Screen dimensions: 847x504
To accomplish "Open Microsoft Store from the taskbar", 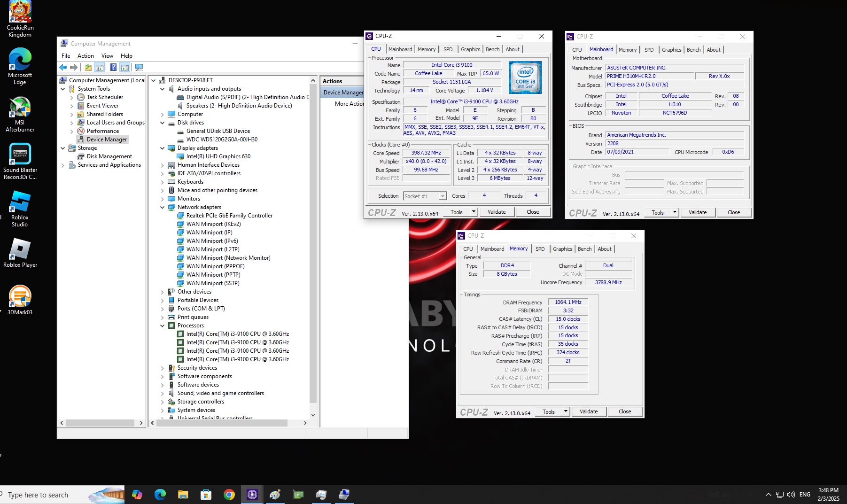I will pyautogui.click(x=206, y=495).
